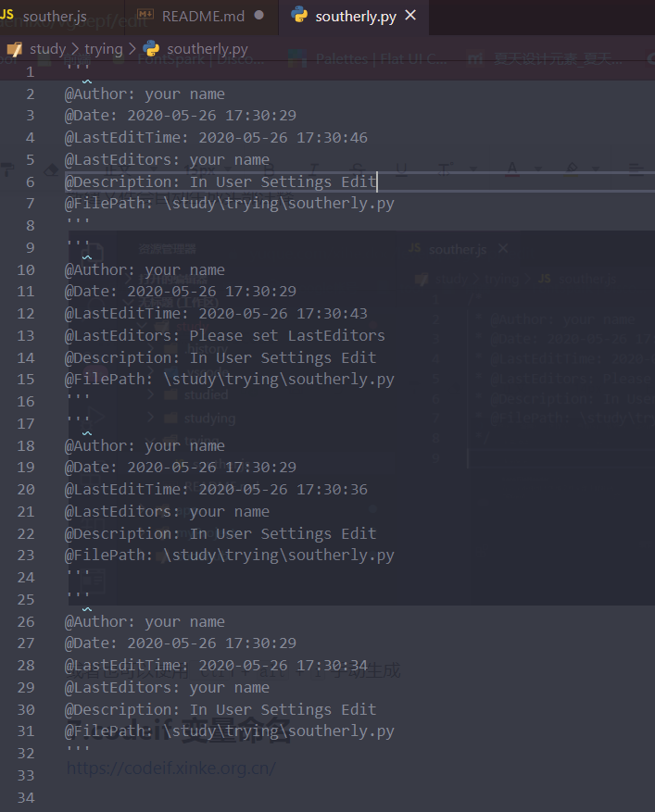Open the southerly.py file breadcrumb
The height and width of the screenshot is (812, 655).
coord(208,49)
